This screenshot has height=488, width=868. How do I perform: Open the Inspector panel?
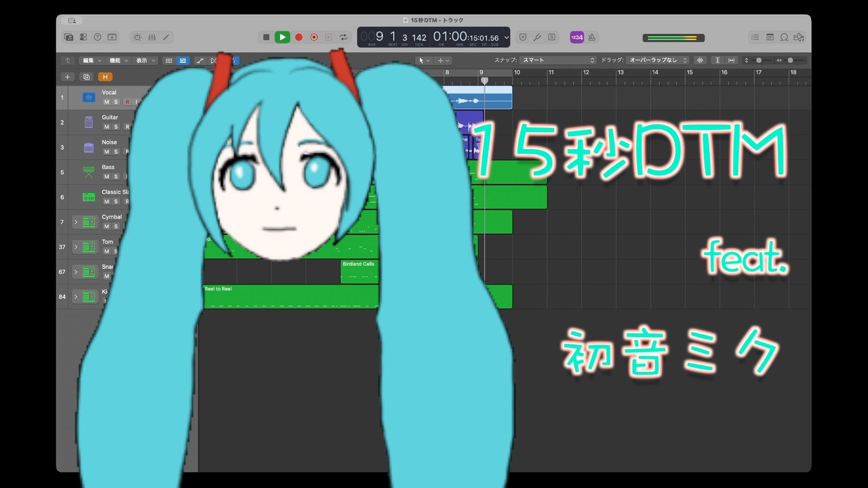click(83, 37)
